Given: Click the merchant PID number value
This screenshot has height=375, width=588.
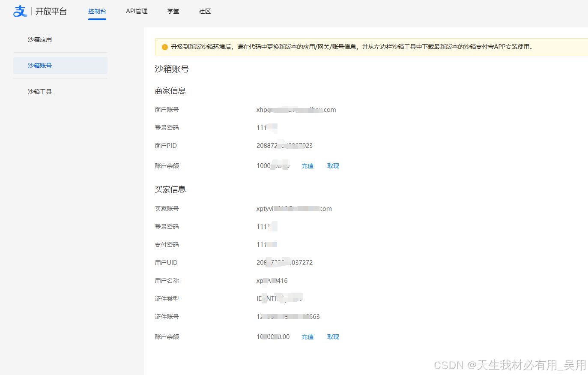Looking at the screenshot, I should pyautogui.click(x=284, y=146).
